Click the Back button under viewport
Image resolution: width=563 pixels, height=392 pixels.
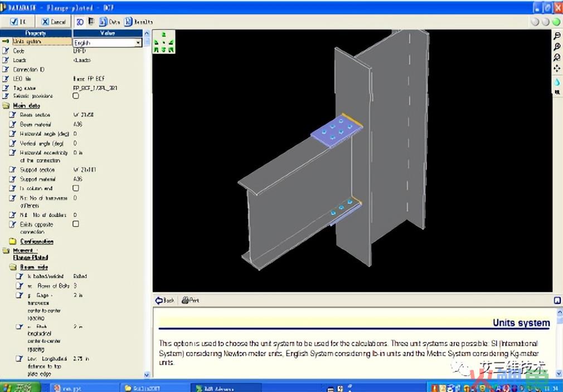coord(165,300)
